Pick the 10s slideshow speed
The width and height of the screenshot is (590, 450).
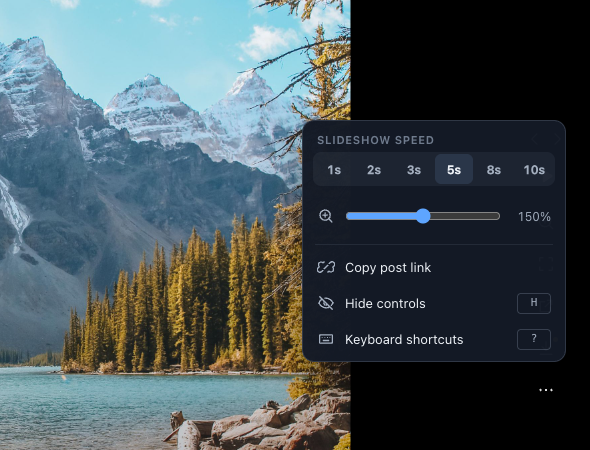point(534,170)
